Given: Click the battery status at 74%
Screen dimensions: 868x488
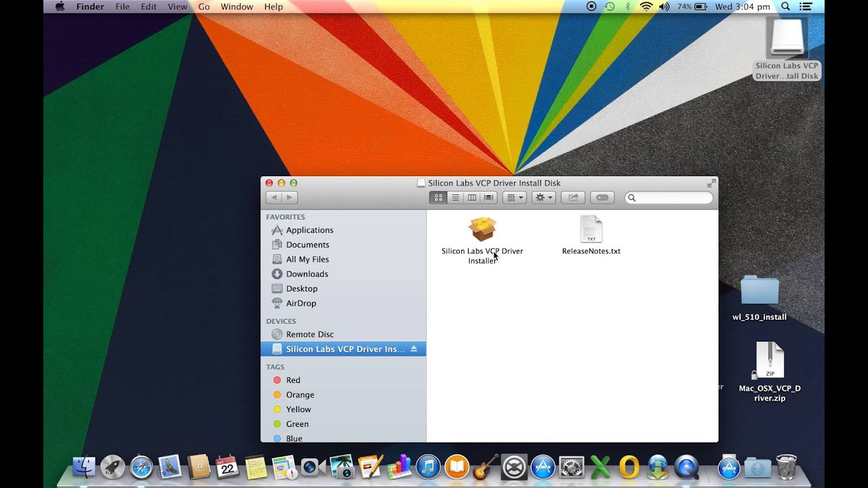Looking at the screenshot, I should pos(692,7).
